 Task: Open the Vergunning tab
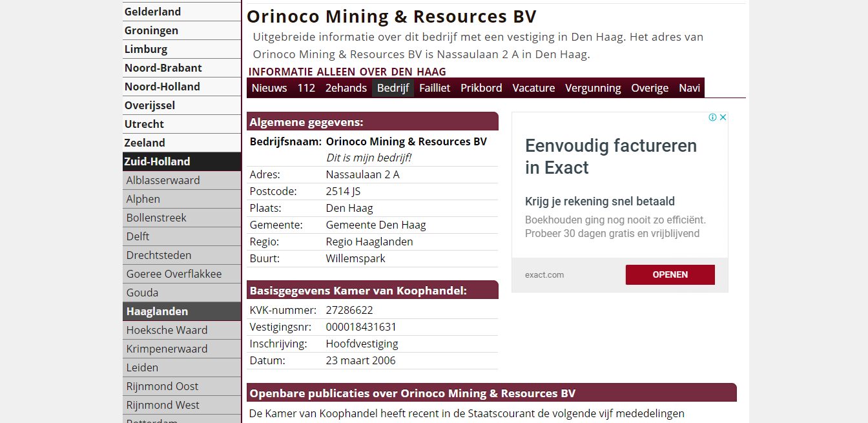click(x=593, y=88)
